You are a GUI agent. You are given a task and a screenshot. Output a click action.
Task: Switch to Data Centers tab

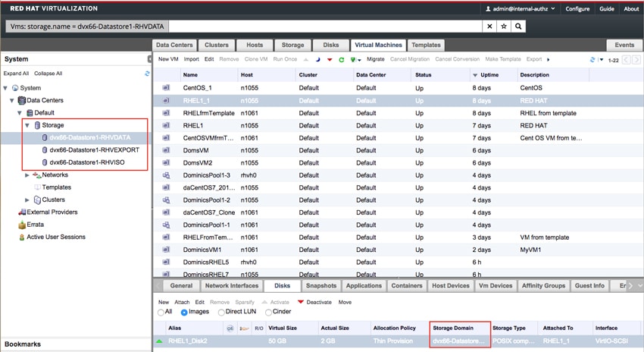pyautogui.click(x=174, y=46)
